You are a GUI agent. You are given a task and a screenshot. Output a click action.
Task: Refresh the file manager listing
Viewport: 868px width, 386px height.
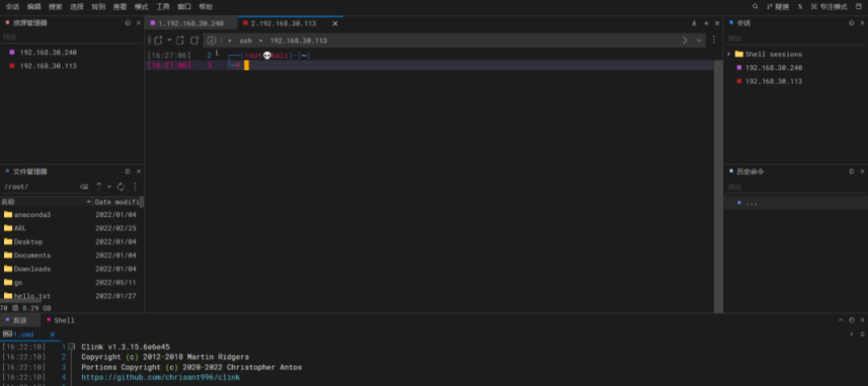pyautogui.click(x=121, y=187)
